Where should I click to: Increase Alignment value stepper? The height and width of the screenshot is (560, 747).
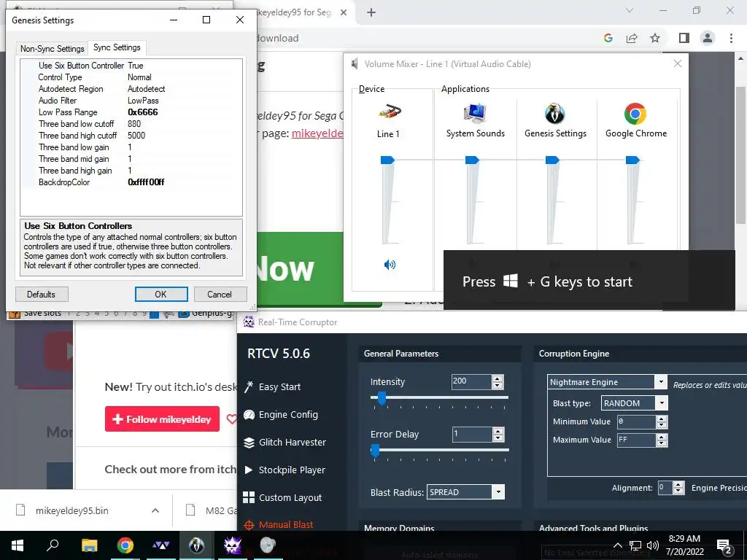coord(679,484)
